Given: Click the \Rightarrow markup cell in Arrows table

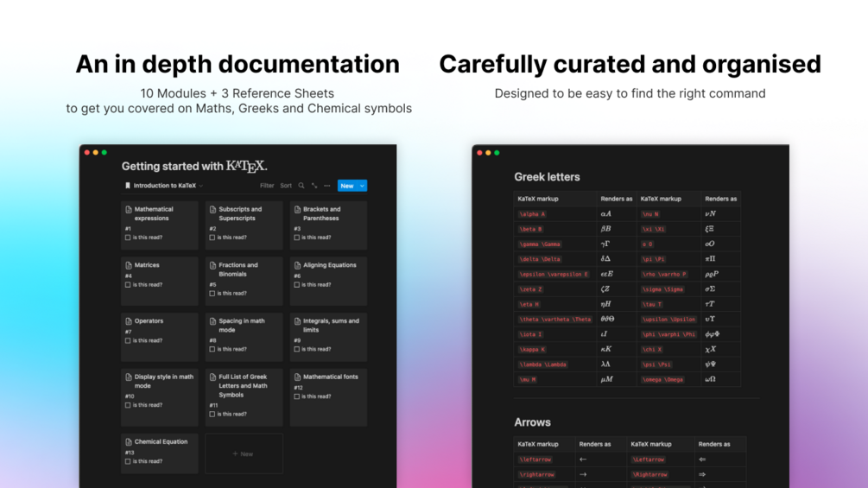Looking at the screenshot, I should point(661,475).
